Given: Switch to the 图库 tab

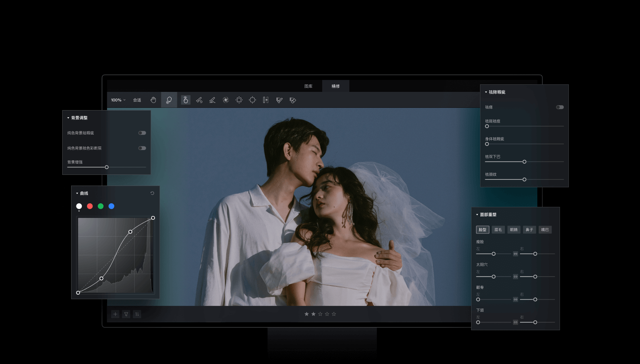Looking at the screenshot, I should pos(308,86).
